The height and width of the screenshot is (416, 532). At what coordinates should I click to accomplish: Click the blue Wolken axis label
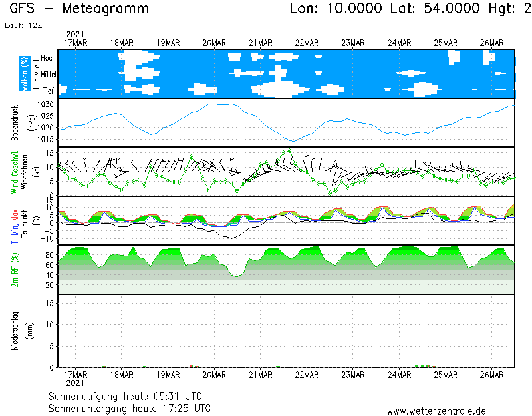click(25, 74)
